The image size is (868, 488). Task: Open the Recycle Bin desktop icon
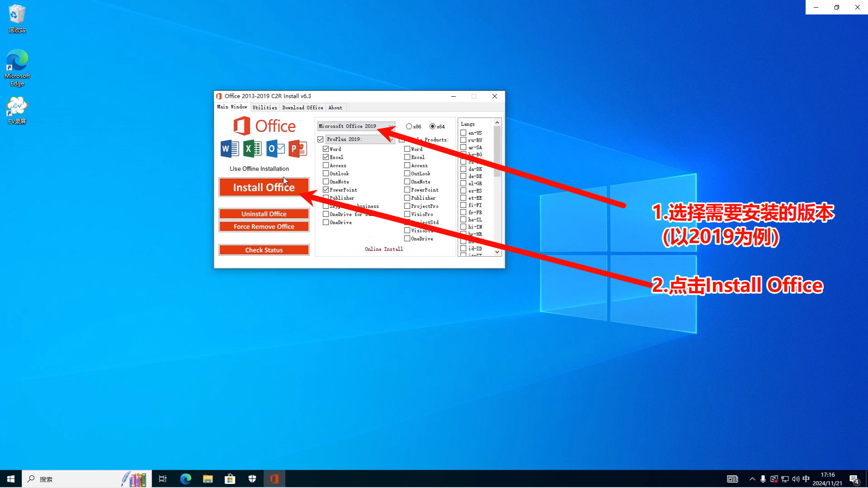[x=17, y=19]
